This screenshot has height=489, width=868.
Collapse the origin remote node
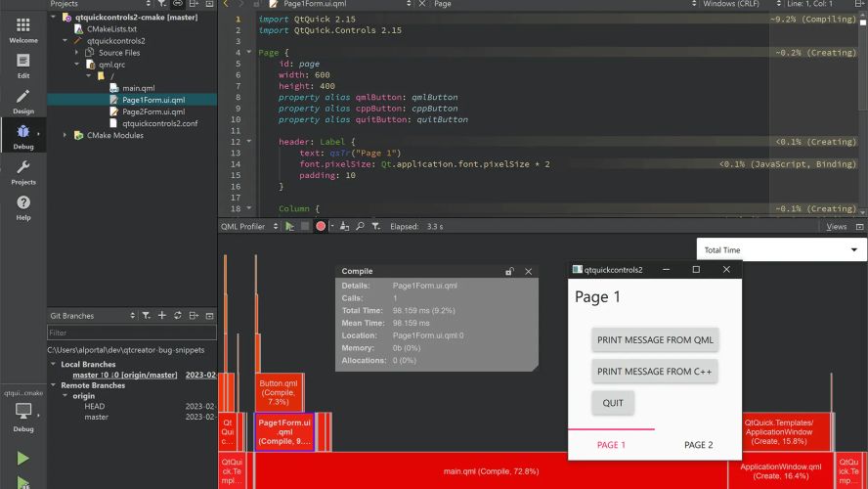65,395
